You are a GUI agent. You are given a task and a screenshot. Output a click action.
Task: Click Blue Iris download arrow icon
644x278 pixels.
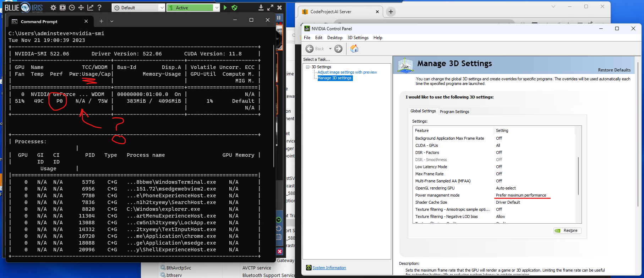tap(261, 7)
